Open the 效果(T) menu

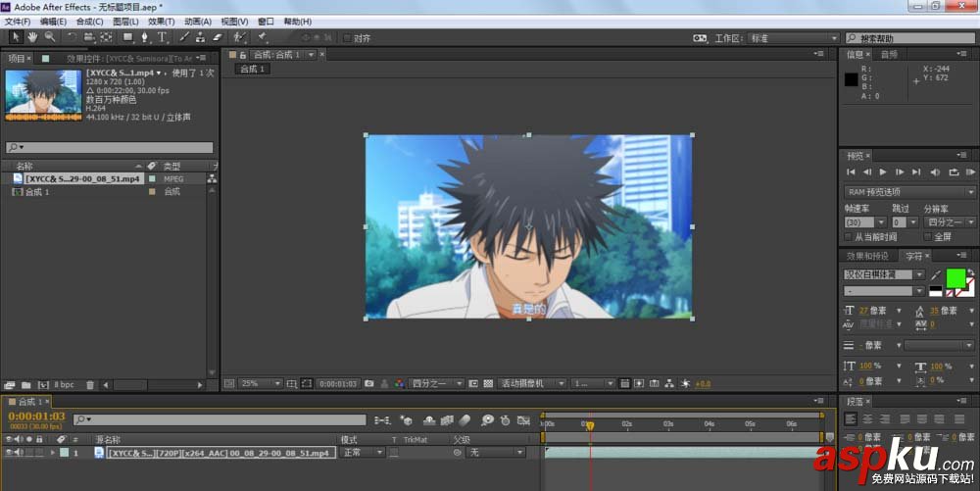(162, 22)
